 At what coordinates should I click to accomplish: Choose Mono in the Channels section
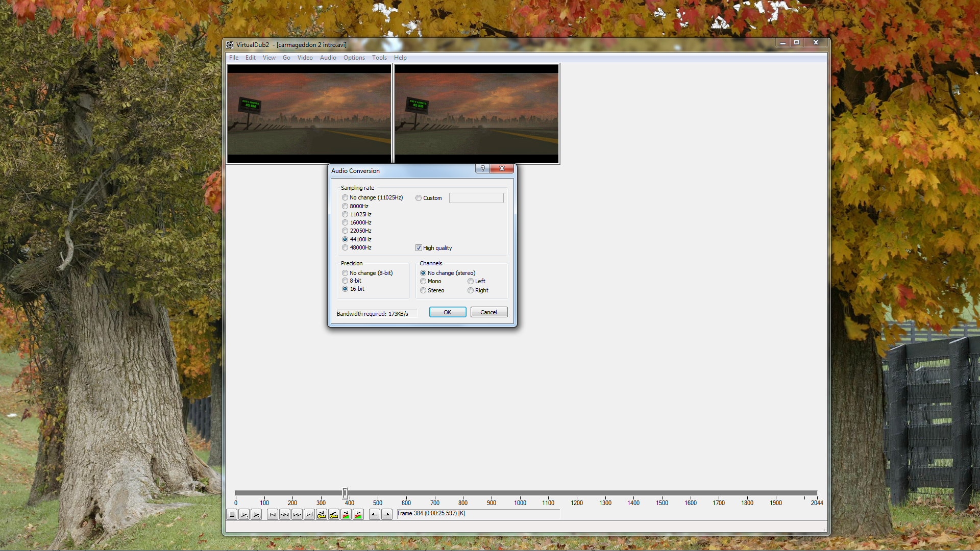pos(423,281)
